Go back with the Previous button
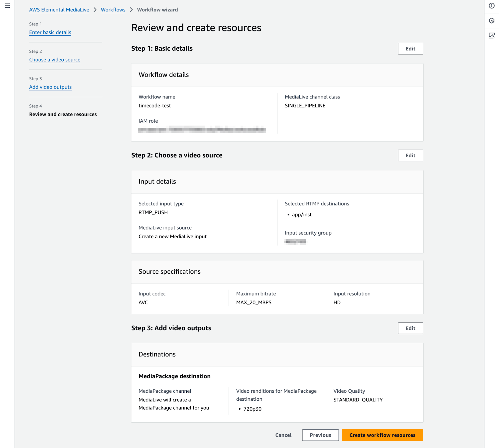The height and width of the screenshot is (448, 499). point(320,435)
